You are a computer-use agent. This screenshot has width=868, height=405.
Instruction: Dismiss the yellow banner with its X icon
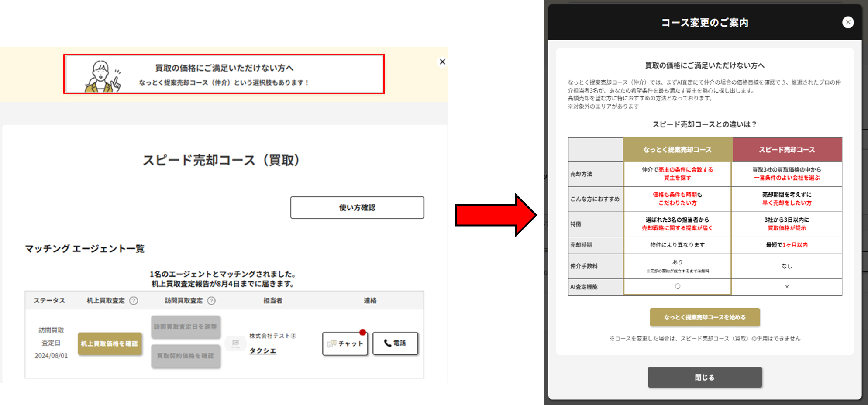(x=442, y=62)
